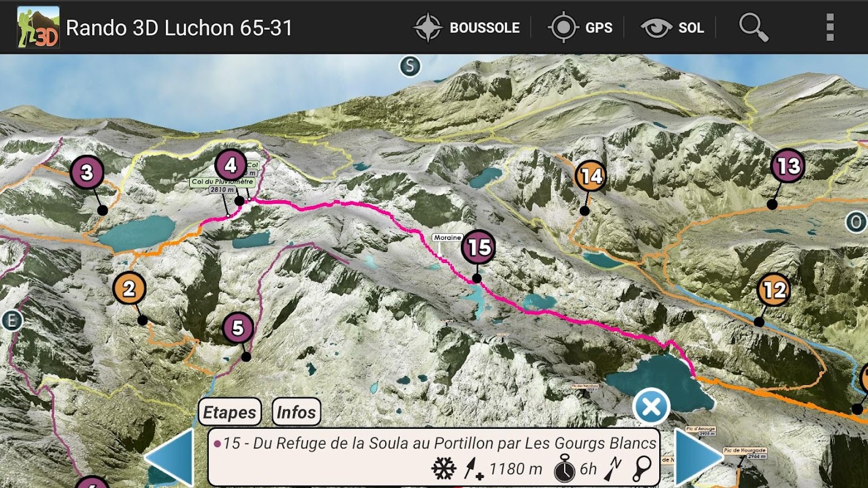The width and height of the screenshot is (868, 488).
Task: Select orange route marker 12
Action: [774, 290]
